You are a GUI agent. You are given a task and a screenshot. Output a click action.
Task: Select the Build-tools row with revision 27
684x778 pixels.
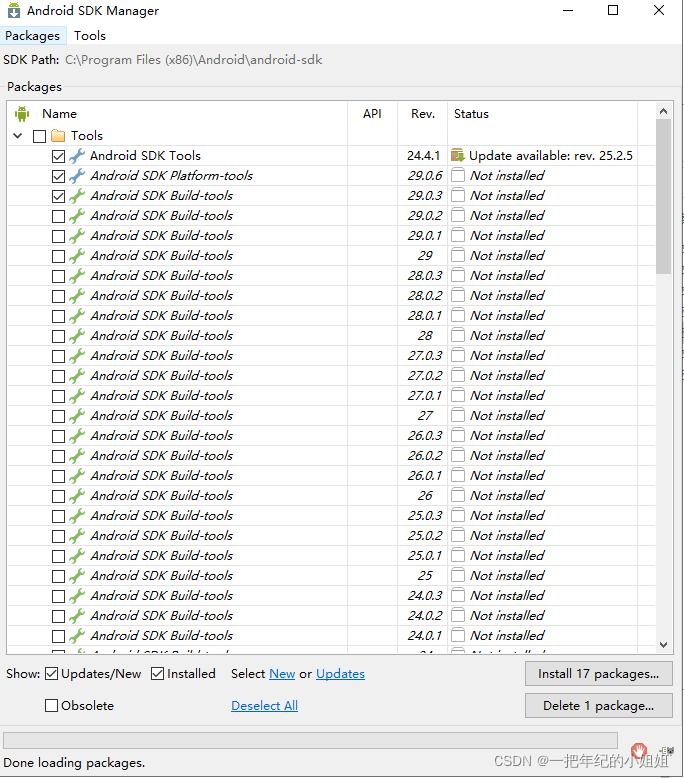tap(331, 416)
